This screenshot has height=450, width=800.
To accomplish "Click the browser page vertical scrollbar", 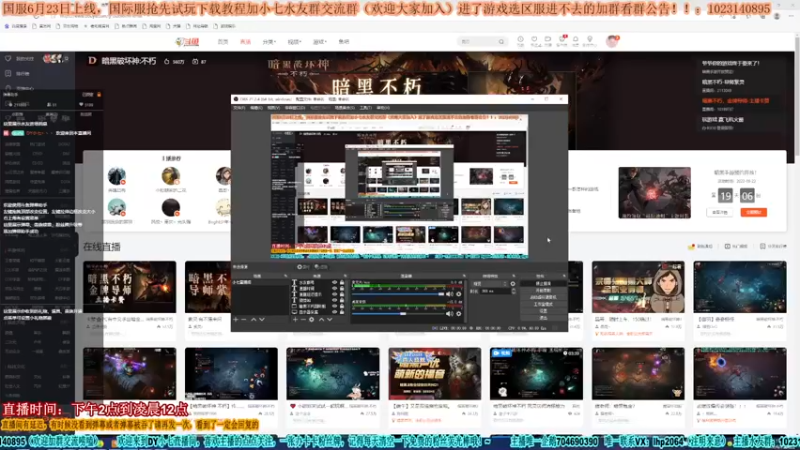I will [x=796, y=97].
